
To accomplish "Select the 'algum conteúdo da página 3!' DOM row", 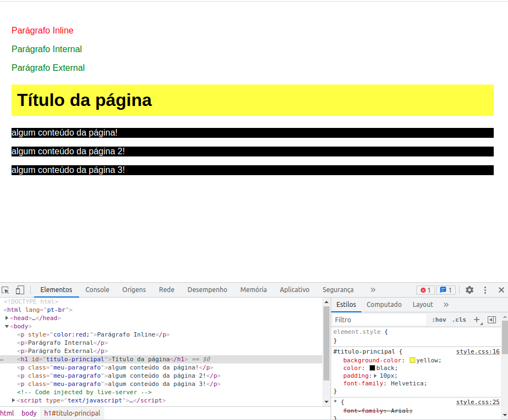I will point(161,384).
